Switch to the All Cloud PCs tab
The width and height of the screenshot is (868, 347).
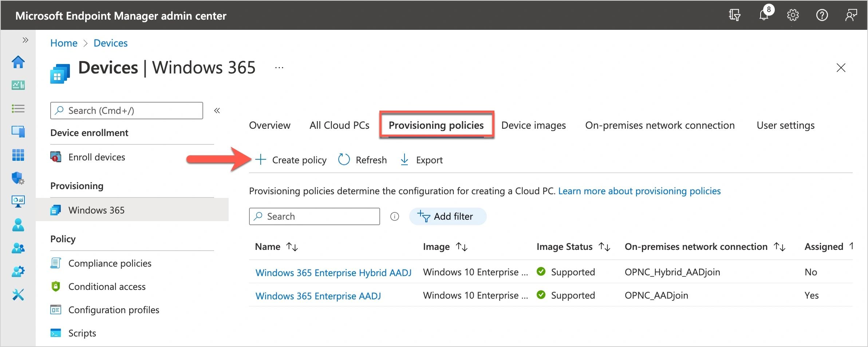coord(339,125)
